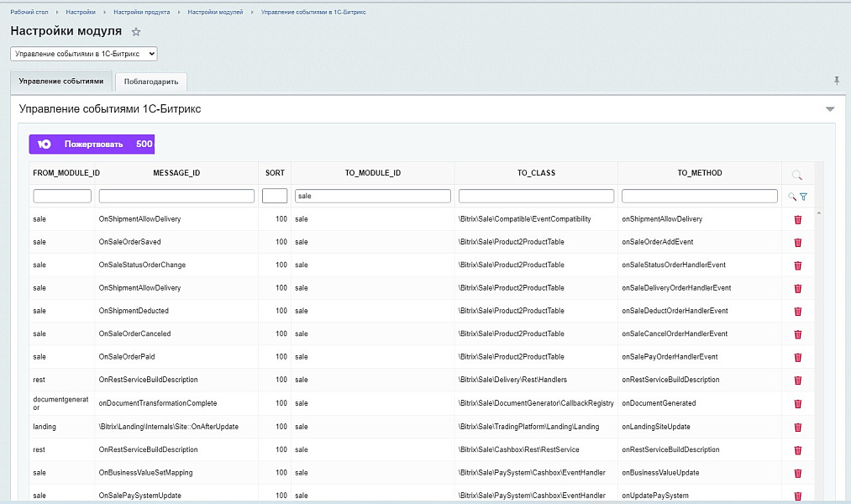
Task: Click the purple Пожертвовать button
Action: [92, 144]
